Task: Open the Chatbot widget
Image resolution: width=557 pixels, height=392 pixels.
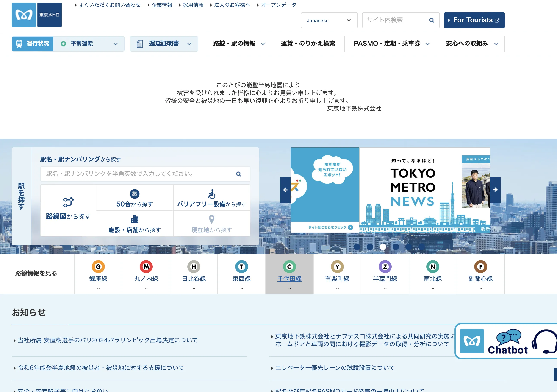Action: click(x=506, y=341)
